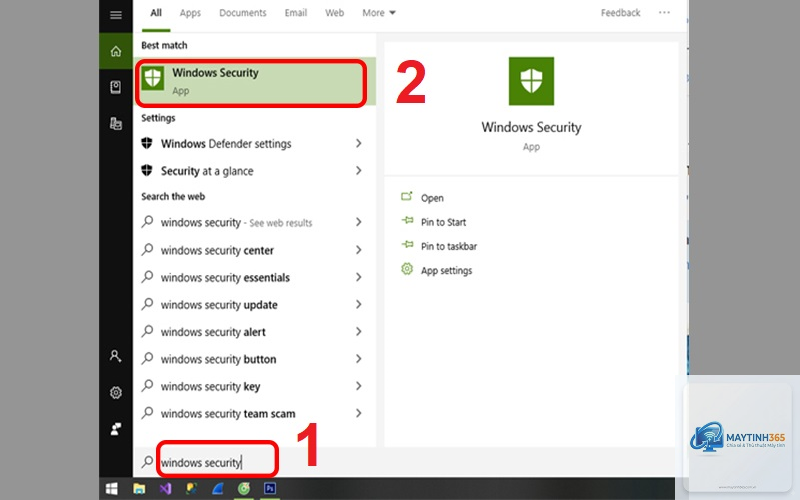The image size is (800, 500).
Task: Expand chevron for windows security team scam
Action: pos(359,413)
